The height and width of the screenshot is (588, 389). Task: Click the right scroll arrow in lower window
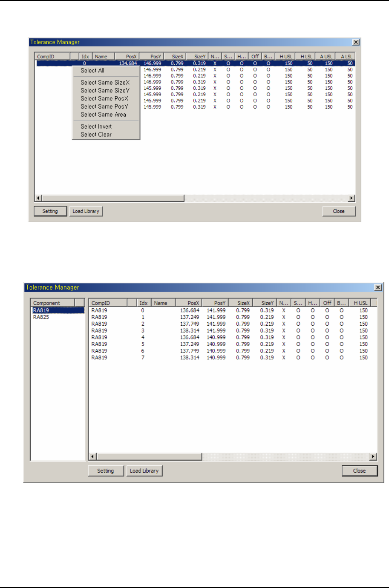pyautogui.click(x=373, y=457)
